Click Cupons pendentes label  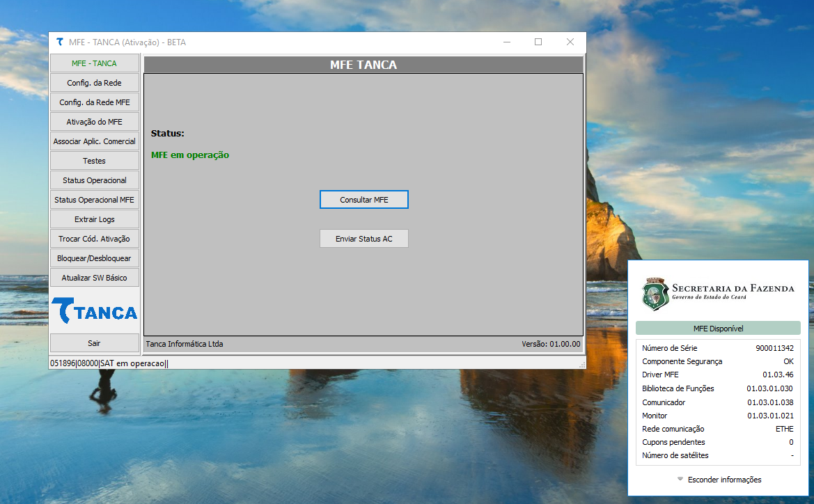673,442
